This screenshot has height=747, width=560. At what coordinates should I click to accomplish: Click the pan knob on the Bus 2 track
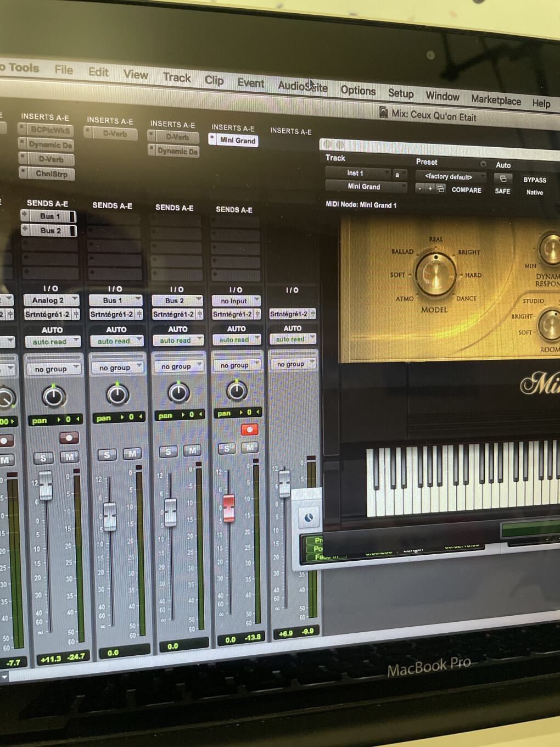tap(178, 392)
